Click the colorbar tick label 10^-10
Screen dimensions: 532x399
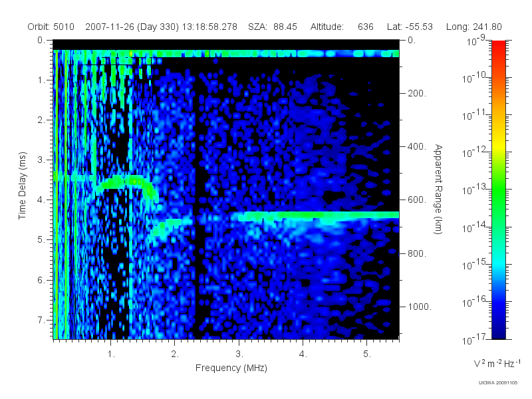tap(475, 78)
